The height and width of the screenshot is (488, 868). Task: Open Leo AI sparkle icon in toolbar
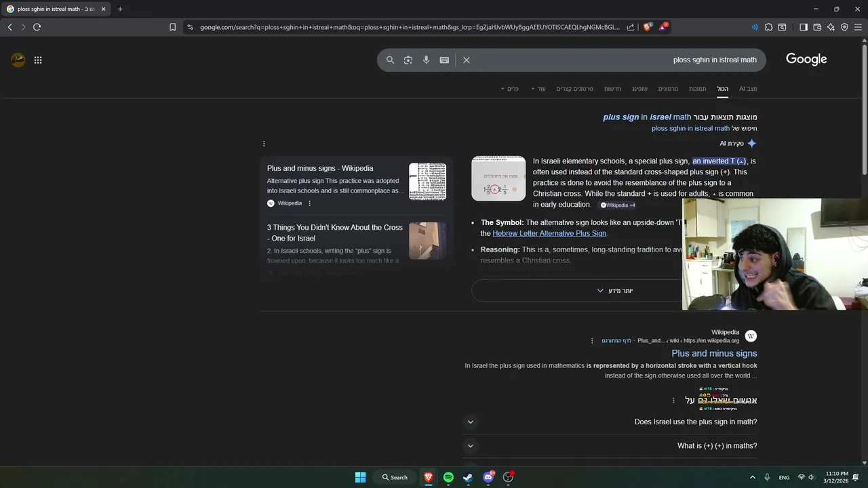pyautogui.click(x=831, y=27)
